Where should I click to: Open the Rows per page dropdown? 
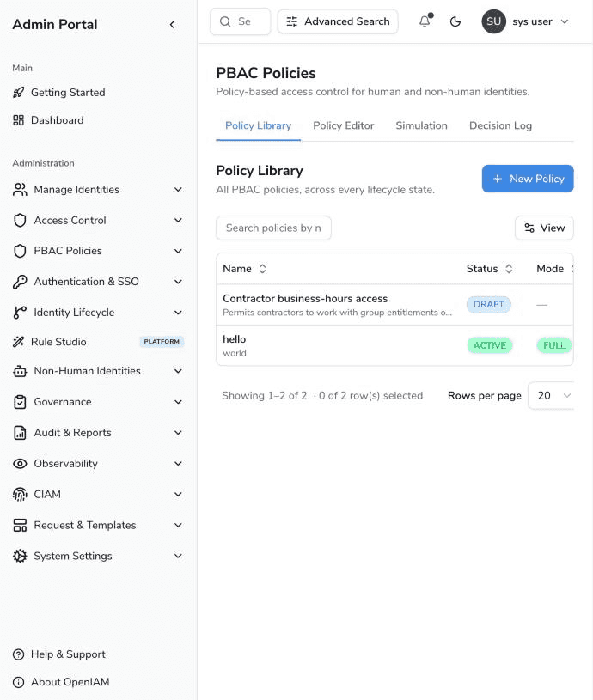tap(551, 396)
